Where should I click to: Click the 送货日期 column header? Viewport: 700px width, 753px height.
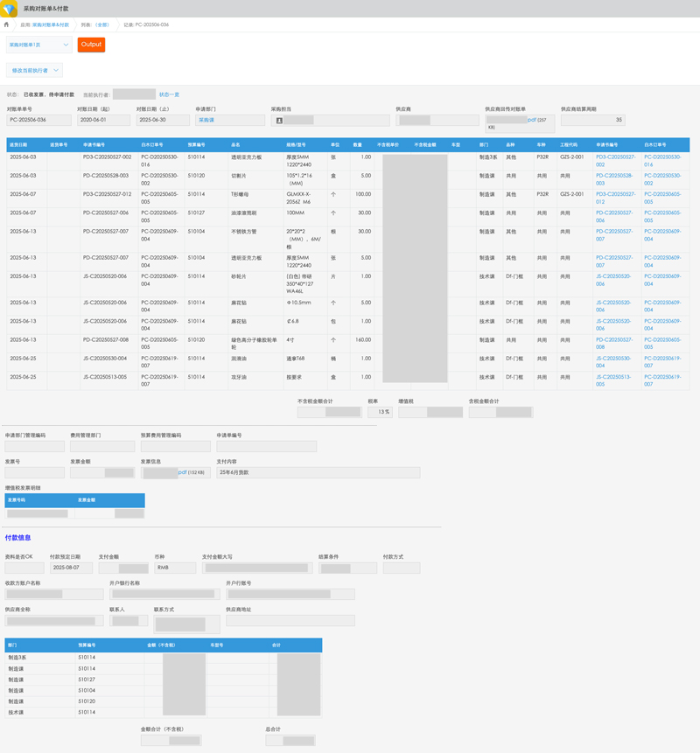(x=18, y=144)
